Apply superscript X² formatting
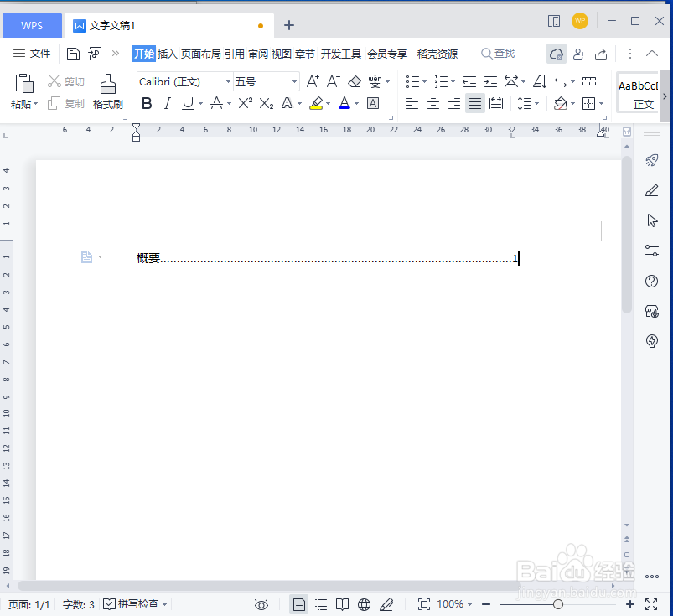 click(x=245, y=103)
